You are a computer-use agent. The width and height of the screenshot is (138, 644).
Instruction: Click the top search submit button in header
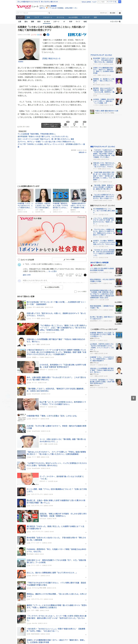coord(120,2)
